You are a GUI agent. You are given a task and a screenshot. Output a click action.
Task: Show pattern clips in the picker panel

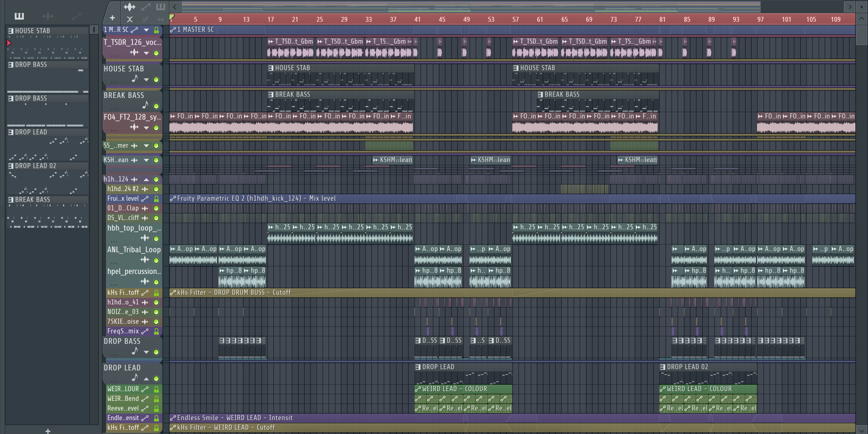(19, 16)
